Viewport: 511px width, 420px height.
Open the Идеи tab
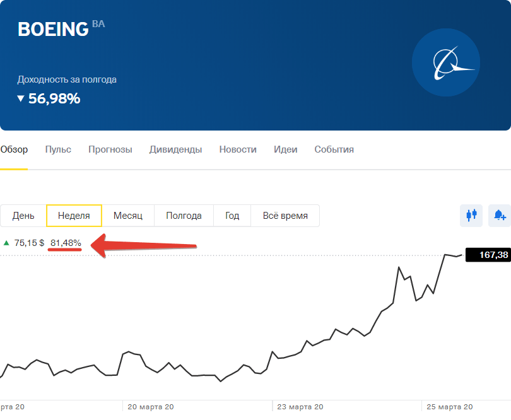click(285, 149)
